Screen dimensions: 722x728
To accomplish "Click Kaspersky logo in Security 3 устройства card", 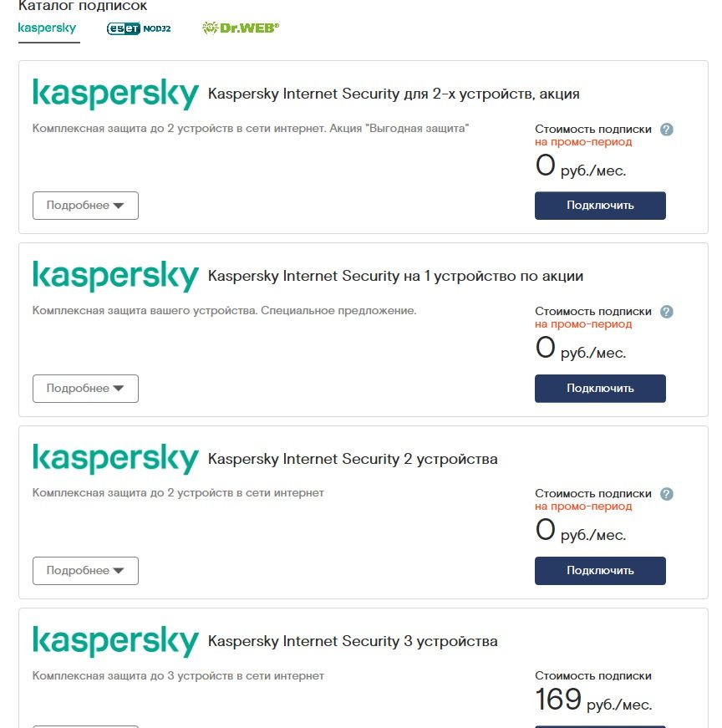I will [115, 641].
